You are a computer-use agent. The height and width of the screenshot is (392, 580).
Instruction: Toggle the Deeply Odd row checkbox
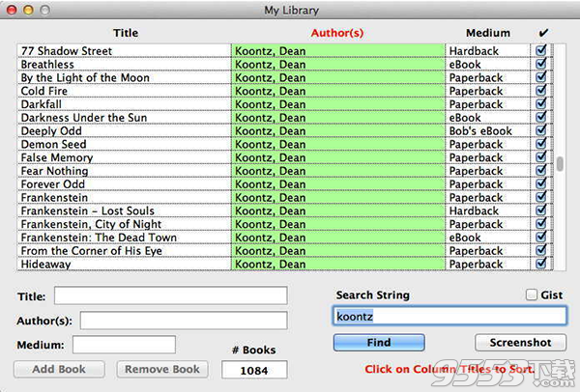click(540, 130)
